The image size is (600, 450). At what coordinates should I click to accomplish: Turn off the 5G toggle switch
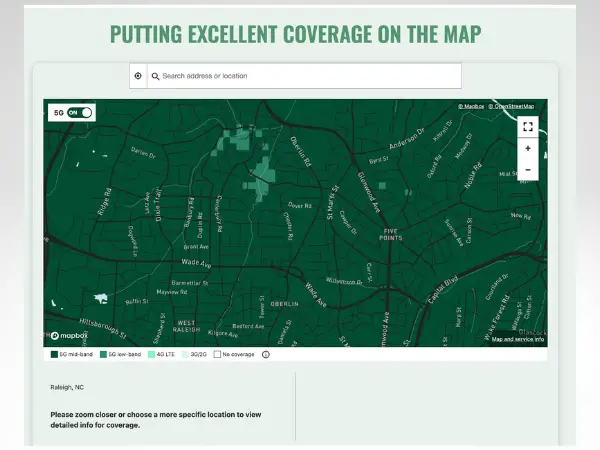coord(80,113)
